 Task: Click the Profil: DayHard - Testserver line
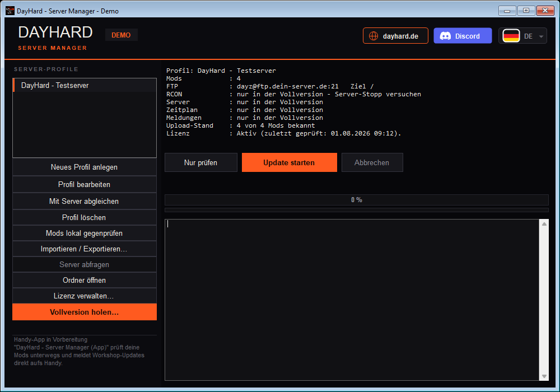(221, 71)
